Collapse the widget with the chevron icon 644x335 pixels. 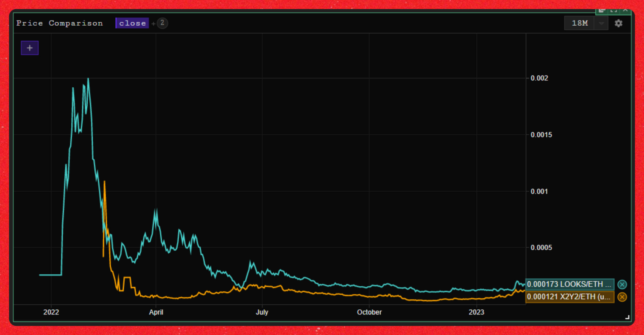click(x=625, y=10)
